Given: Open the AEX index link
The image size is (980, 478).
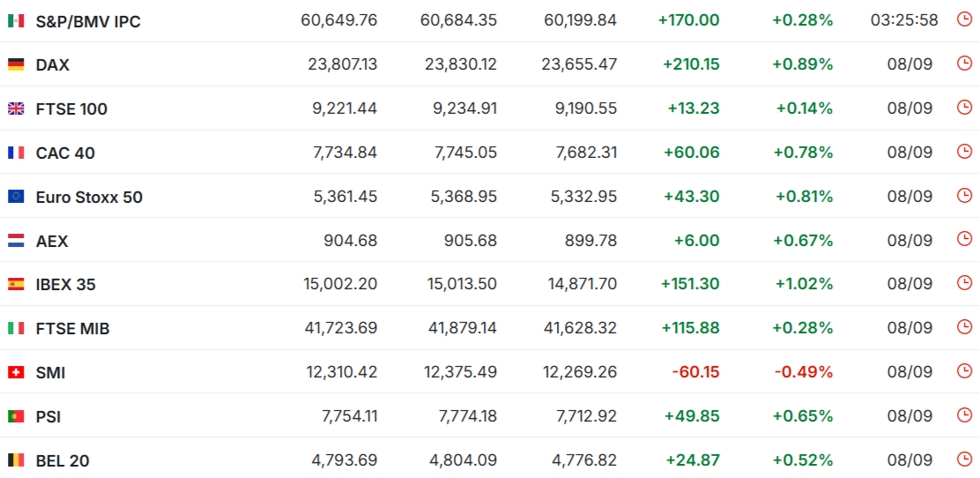Looking at the screenshot, I should 52,242.
